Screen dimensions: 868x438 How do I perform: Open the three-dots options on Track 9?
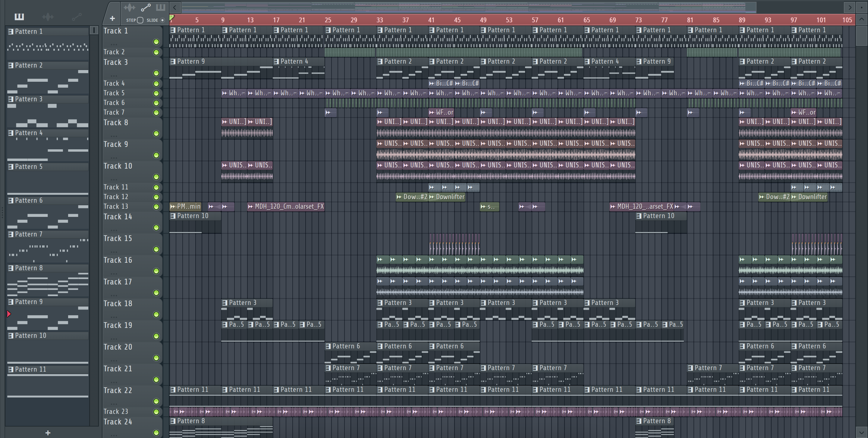tap(114, 157)
